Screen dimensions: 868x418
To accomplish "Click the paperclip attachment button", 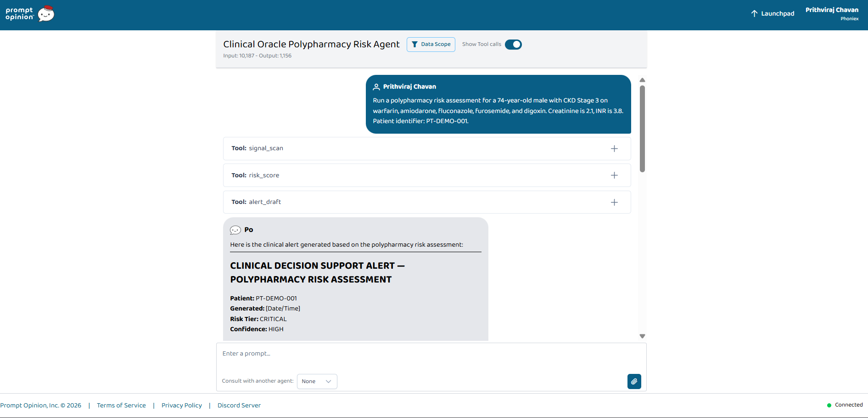I will pos(634,381).
